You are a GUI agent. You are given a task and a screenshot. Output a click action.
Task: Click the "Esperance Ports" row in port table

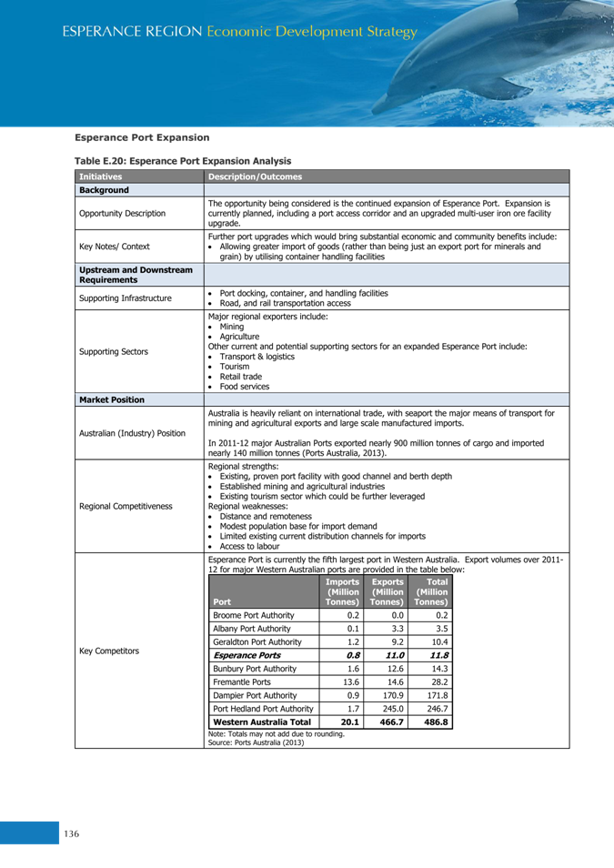247,655
